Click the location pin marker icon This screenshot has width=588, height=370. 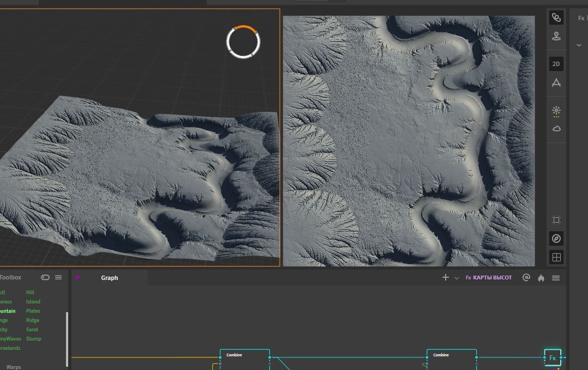tap(556, 36)
